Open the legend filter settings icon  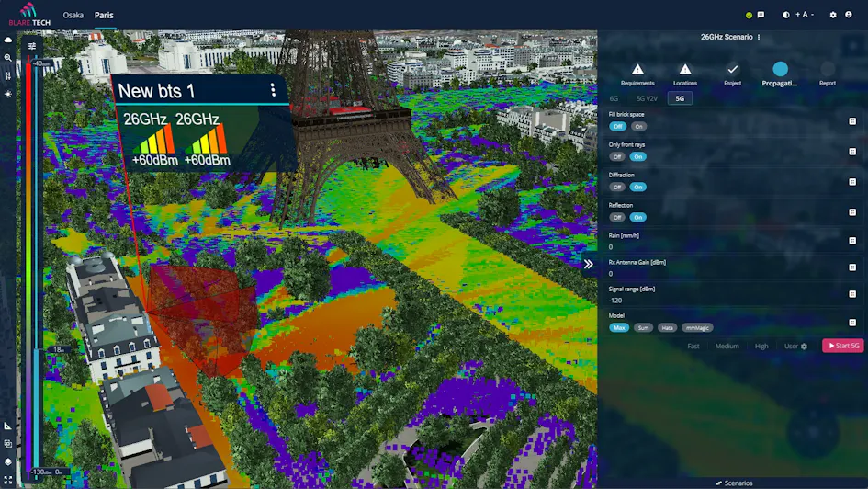(32, 47)
